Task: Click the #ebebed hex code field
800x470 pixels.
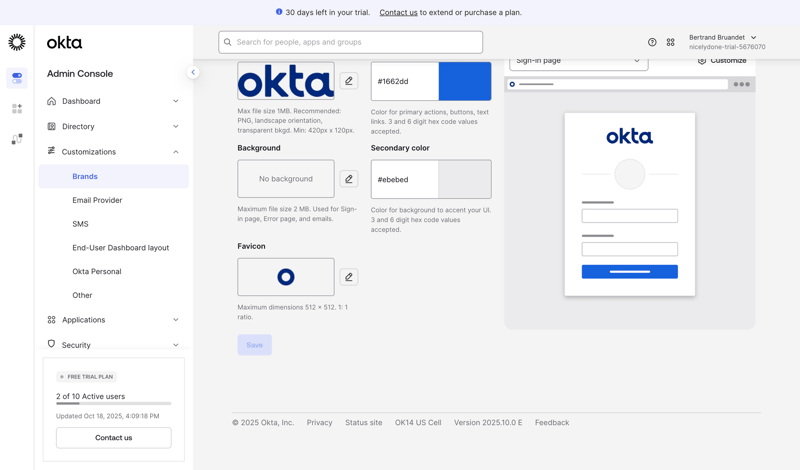Action: click(x=405, y=179)
